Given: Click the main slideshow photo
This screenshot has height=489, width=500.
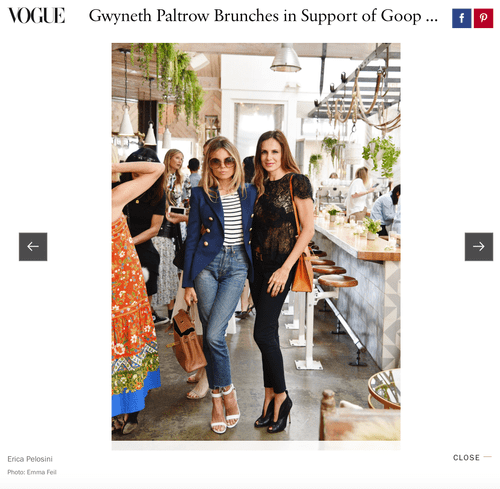Looking at the screenshot, I should (256, 242).
